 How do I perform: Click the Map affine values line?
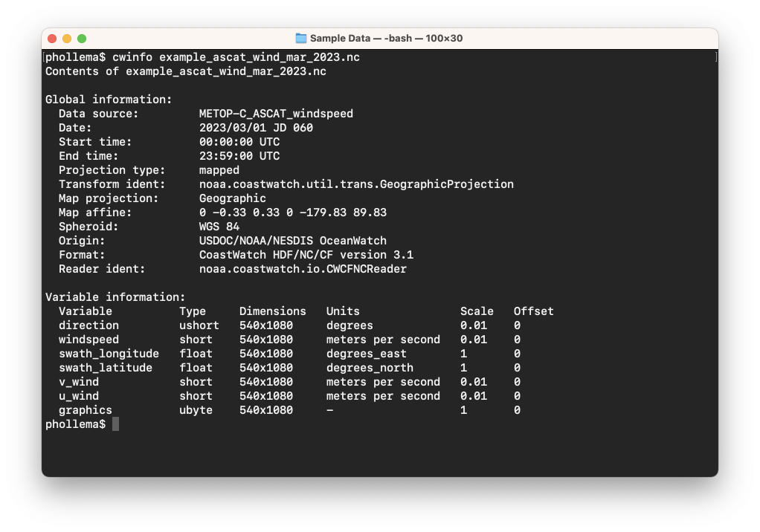(x=292, y=213)
